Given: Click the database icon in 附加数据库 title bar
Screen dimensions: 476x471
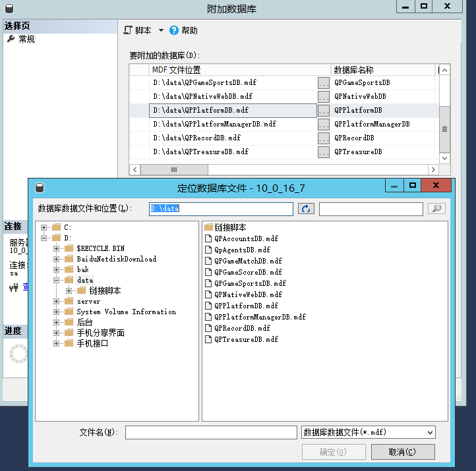Looking at the screenshot, I should (x=9, y=8).
